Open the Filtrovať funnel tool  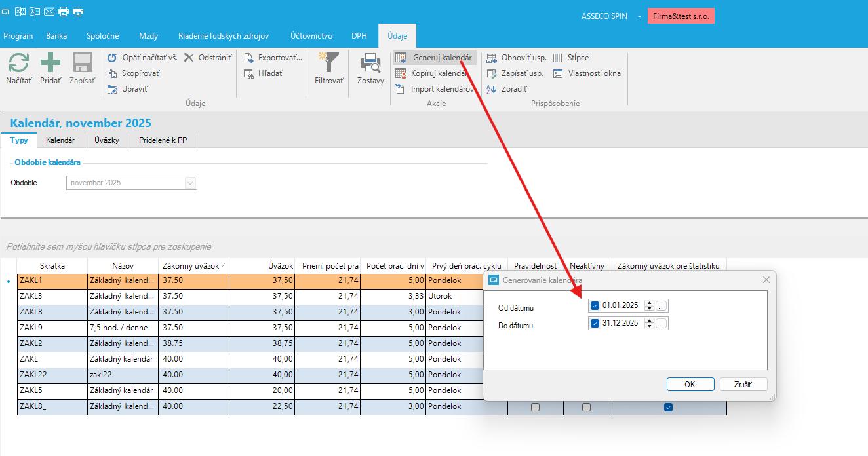(x=328, y=64)
